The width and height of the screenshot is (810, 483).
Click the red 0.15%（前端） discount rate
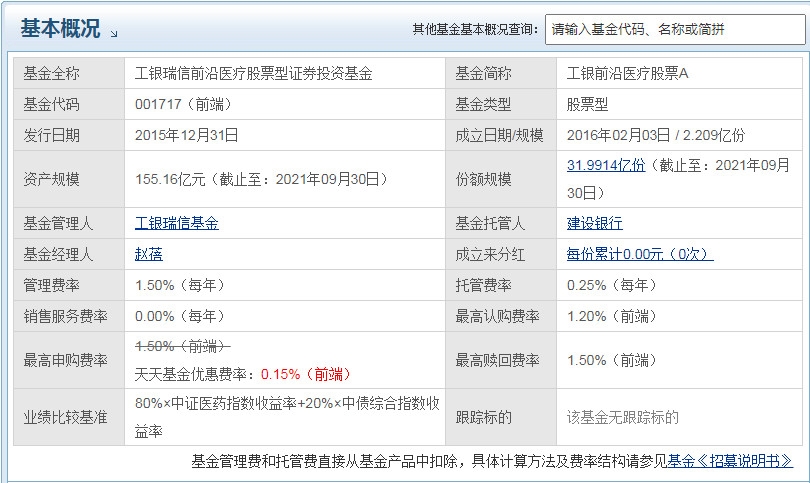point(306,374)
